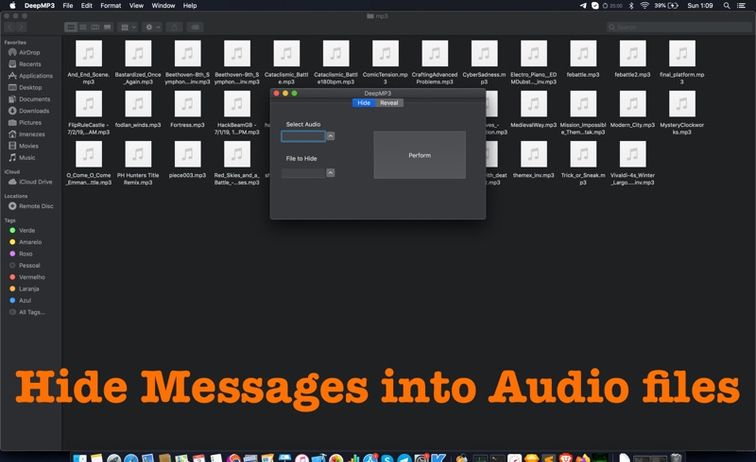This screenshot has height=462, width=756.
Task: Select the Hide tab in DeepMP3
Action: pyautogui.click(x=364, y=102)
